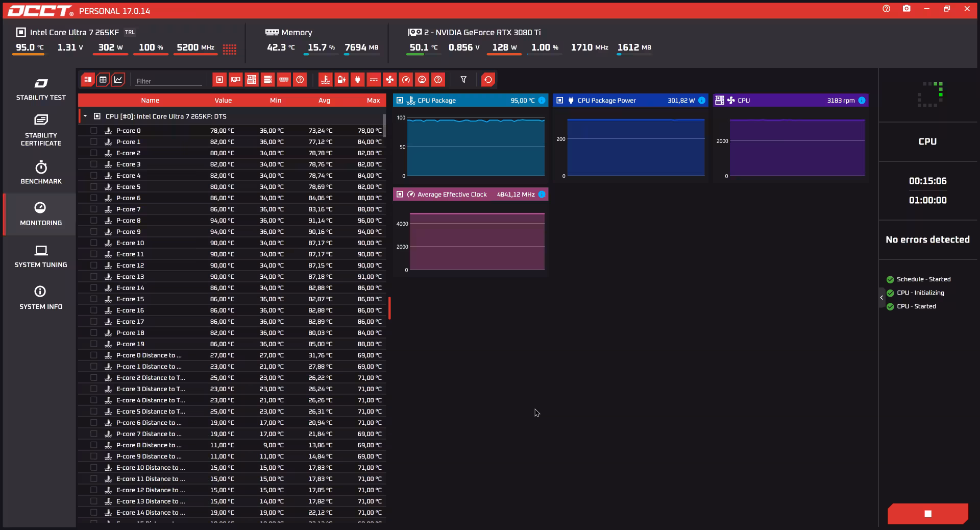This screenshot has width=980, height=530.
Task: Collapse the right-side test panel arrow
Action: 881,298
